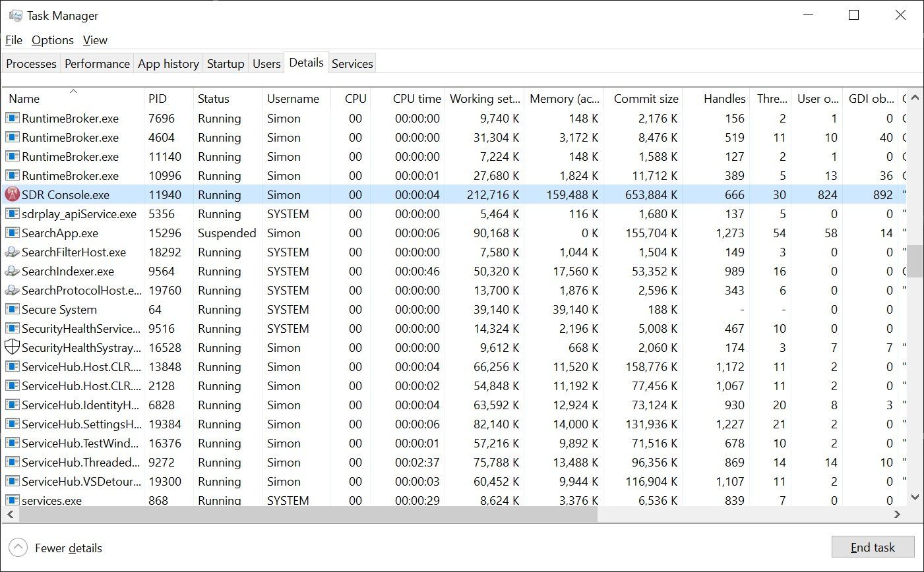Click icon of RuntimeBroker.exe PID 7696
Viewport: 924px width, 572px height.
click(x=12, y=119)
